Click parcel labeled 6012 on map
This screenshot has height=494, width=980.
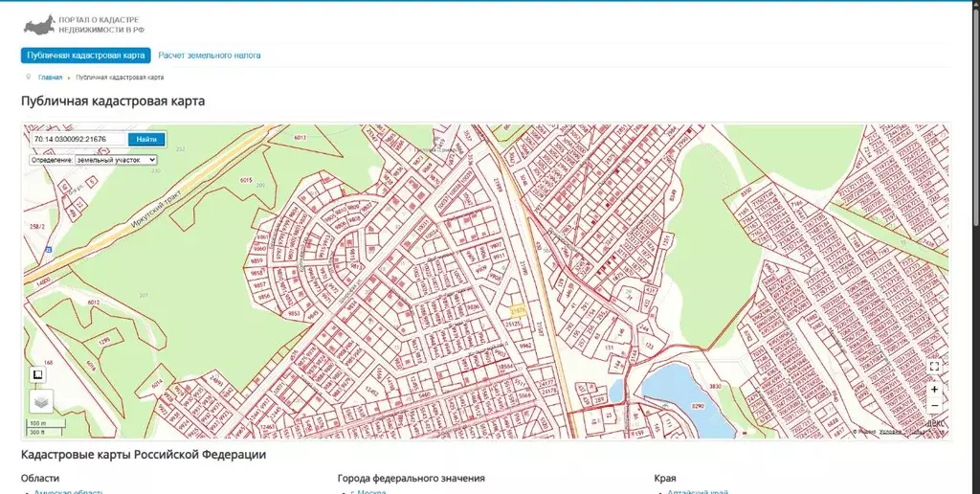(93, 303)
